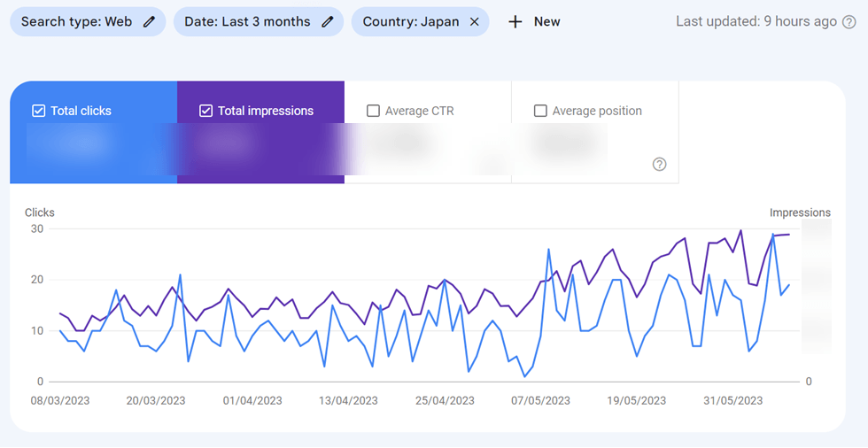Image resolution: width=868 pixels, height=448 pixels.
Task: Click the 25/04/2023 date label
Action: [x=445, y=400]
